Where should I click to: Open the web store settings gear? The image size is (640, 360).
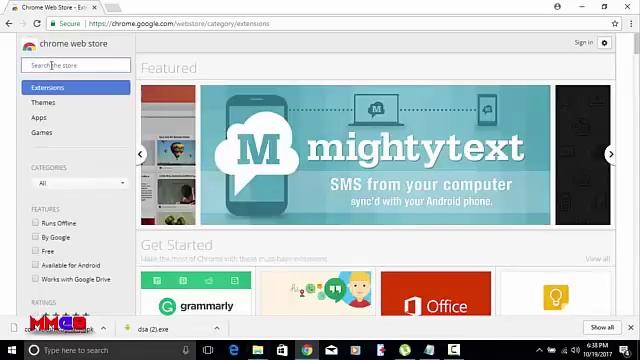[604, 42]
